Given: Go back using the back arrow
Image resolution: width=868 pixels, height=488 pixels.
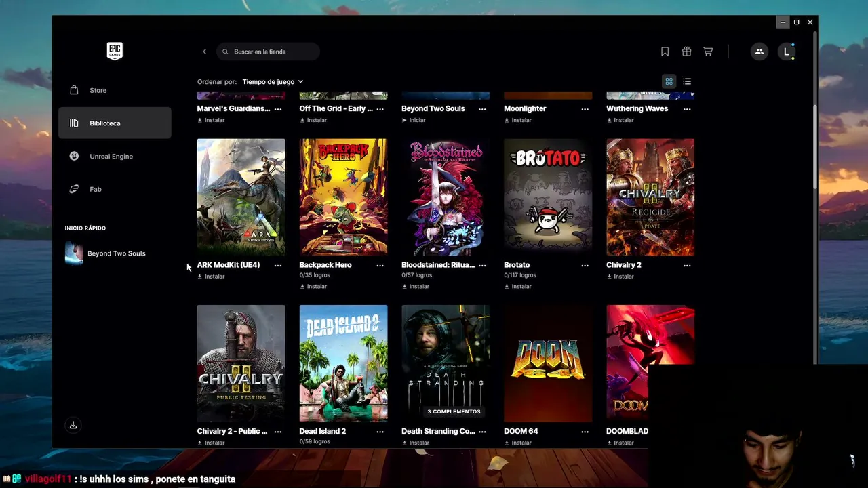Looking at the screenshot, I should point(204,52).
